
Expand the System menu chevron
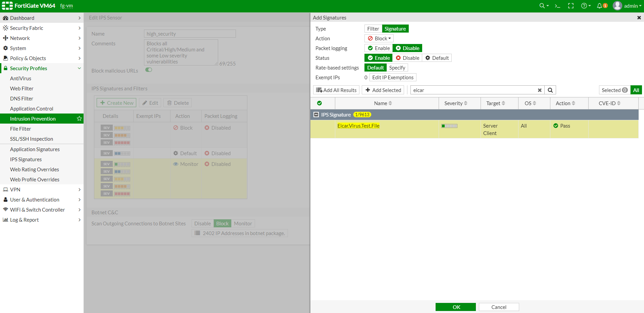point(79,48)
